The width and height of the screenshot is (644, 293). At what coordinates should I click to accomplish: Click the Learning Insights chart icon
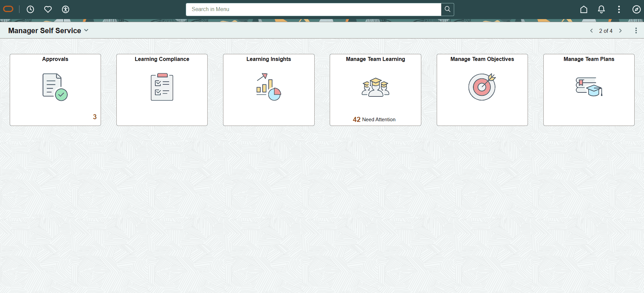tap(269, 87)
